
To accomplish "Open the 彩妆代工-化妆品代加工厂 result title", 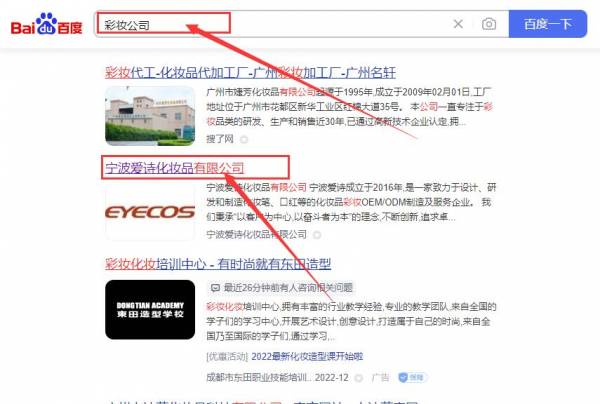I will [250, 72].
